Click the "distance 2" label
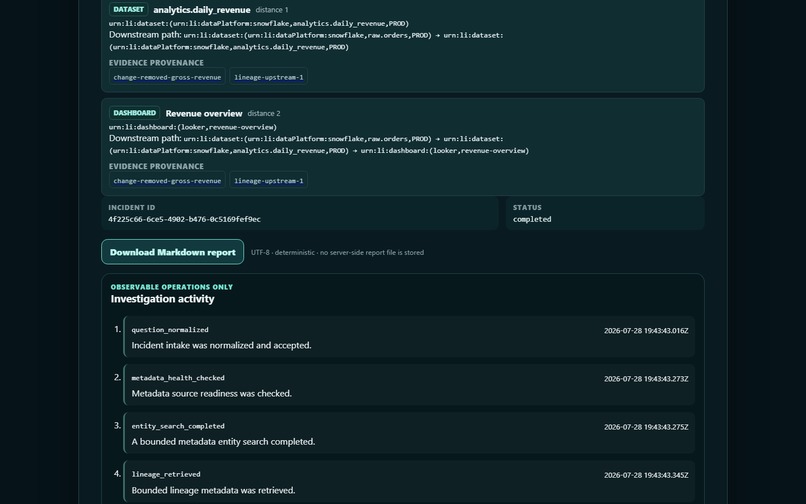This screenshot has width=806, height=504. [x=264, y=113]
